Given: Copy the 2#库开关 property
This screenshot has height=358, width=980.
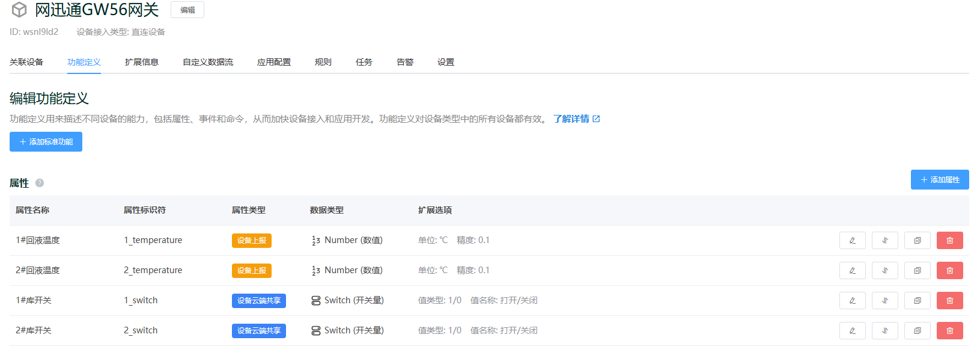Looking at the screenshot, I should click(x=917, y=330).
